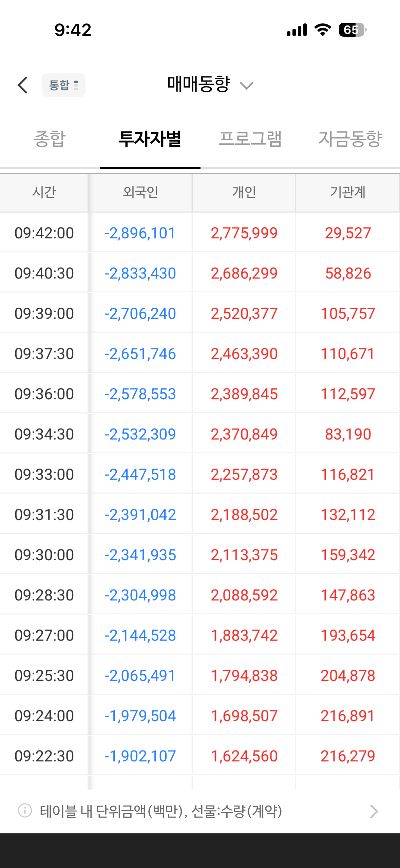Open unit details via footer right chevron

coord(374,811)
